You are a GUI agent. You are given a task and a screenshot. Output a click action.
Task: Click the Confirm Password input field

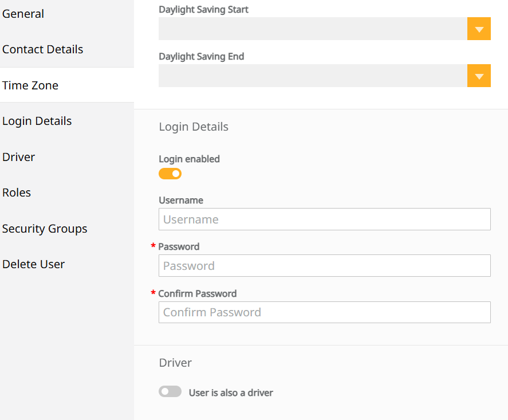point(325,312)
